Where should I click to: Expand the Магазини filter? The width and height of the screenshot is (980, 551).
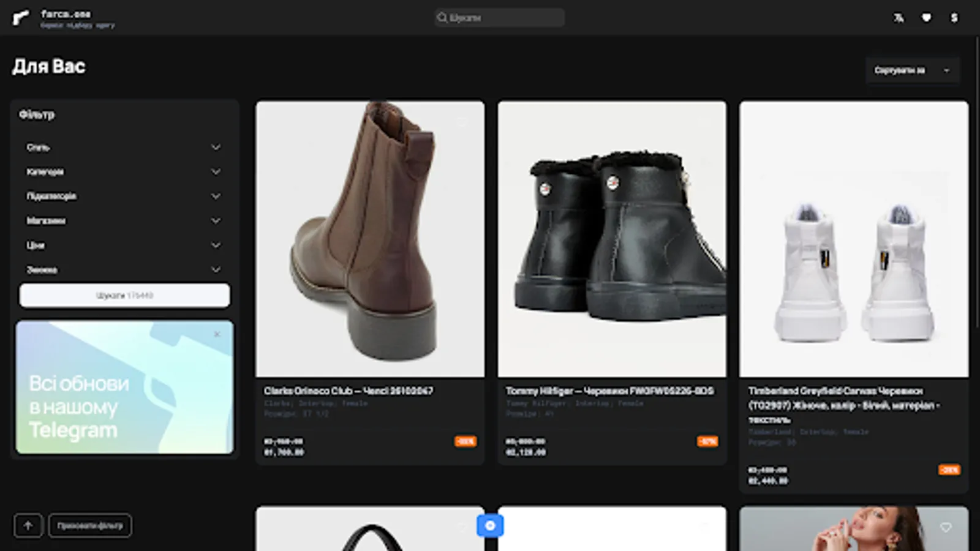(124, 220)
